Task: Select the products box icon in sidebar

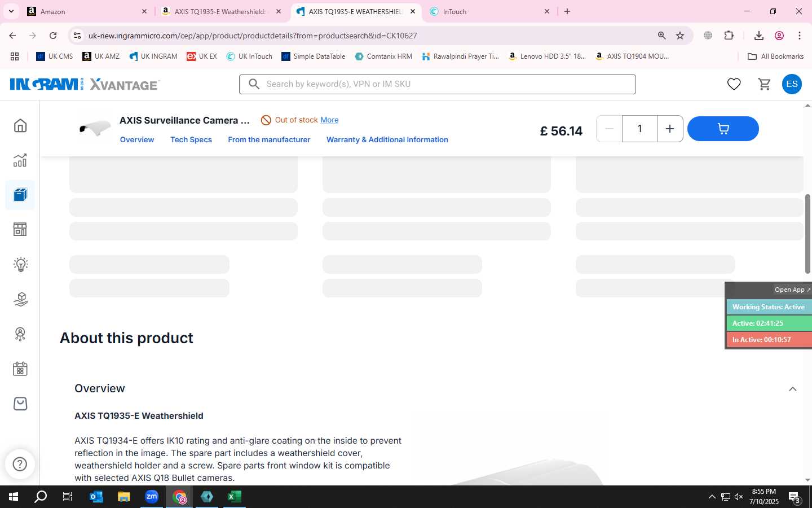Action: 20,195
